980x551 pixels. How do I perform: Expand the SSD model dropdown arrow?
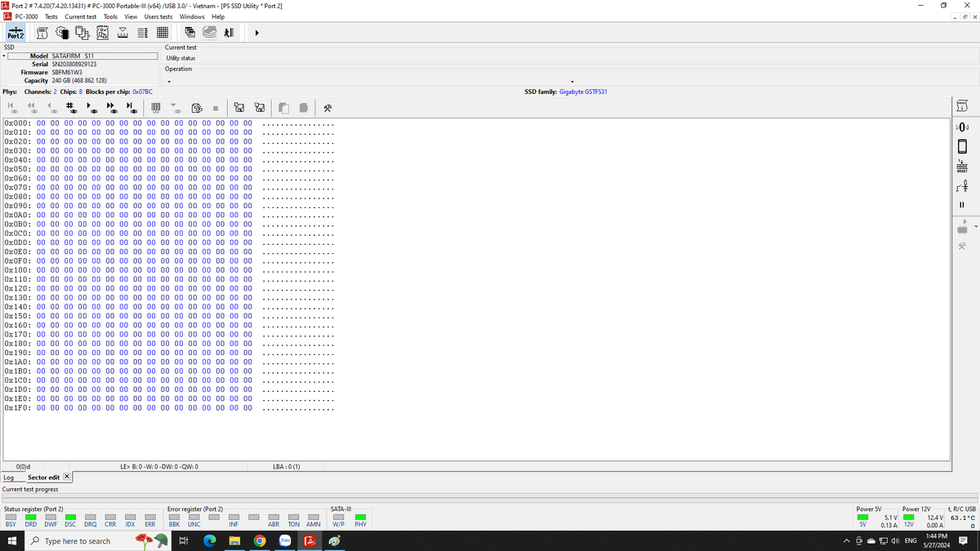[x=4, y=57]
